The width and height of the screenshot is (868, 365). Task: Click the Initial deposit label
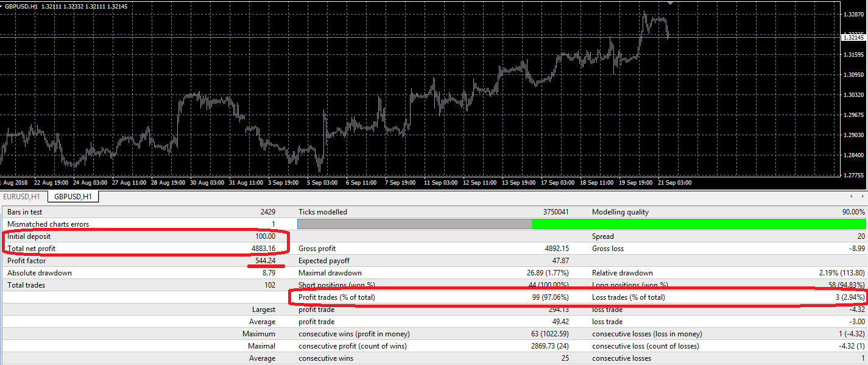[x=29, y=236]
